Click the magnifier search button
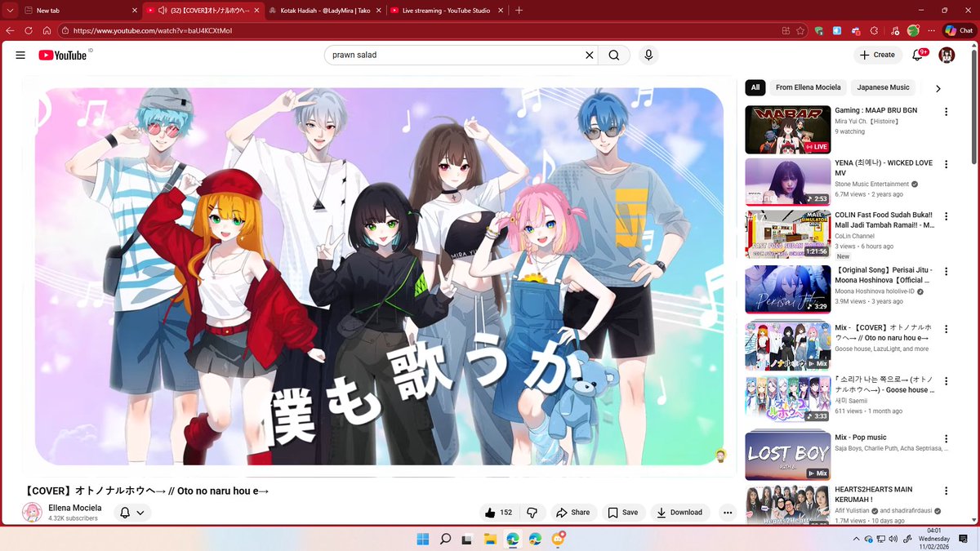Screen dimensions: 980x551 613,55
